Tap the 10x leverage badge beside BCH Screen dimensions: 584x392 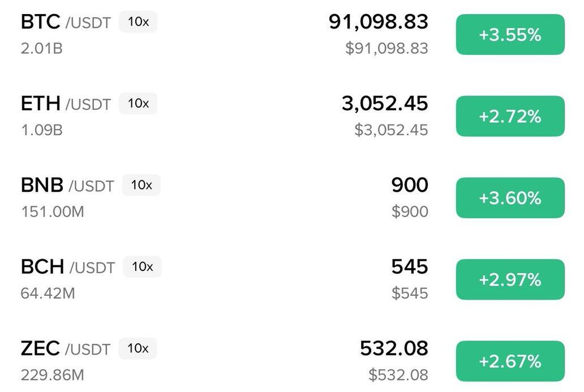click(142, 266)
